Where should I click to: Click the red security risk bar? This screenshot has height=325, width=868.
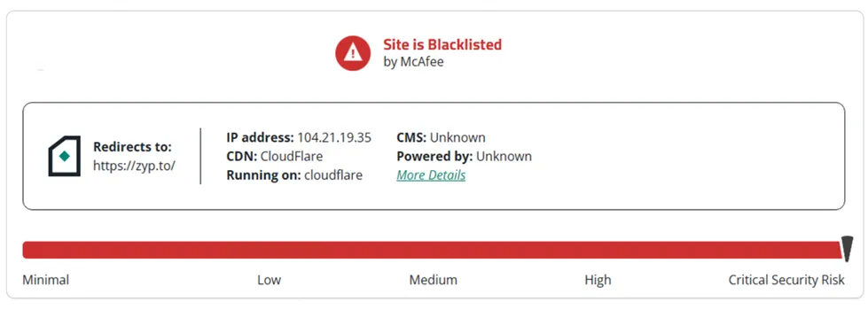point(432,250)
